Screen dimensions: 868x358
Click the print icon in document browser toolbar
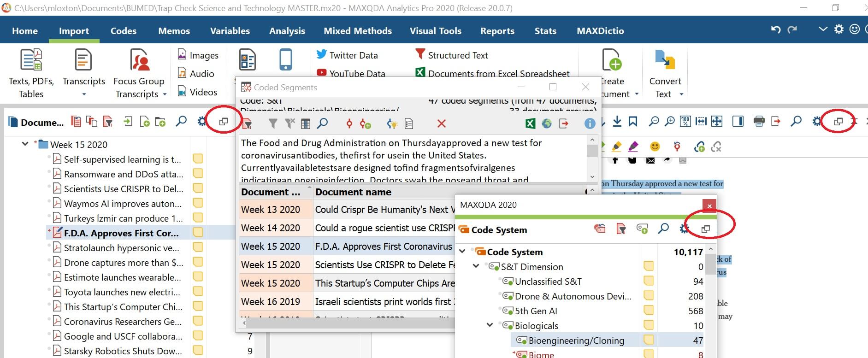coord(759,122)
